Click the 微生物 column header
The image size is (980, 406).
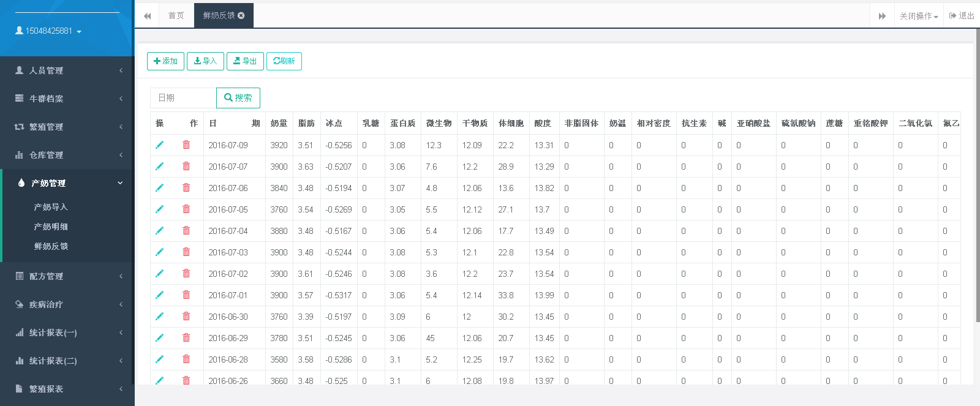(439, 123)
